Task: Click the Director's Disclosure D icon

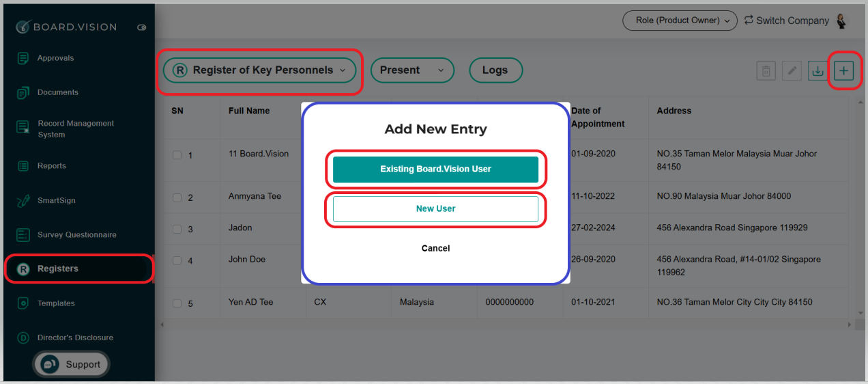Action: 23,338
